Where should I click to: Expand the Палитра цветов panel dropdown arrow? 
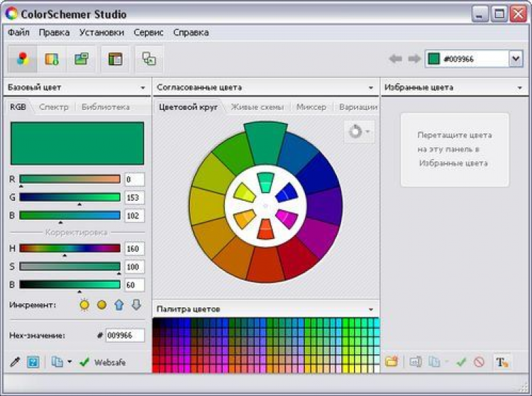[x=371, y=309]
